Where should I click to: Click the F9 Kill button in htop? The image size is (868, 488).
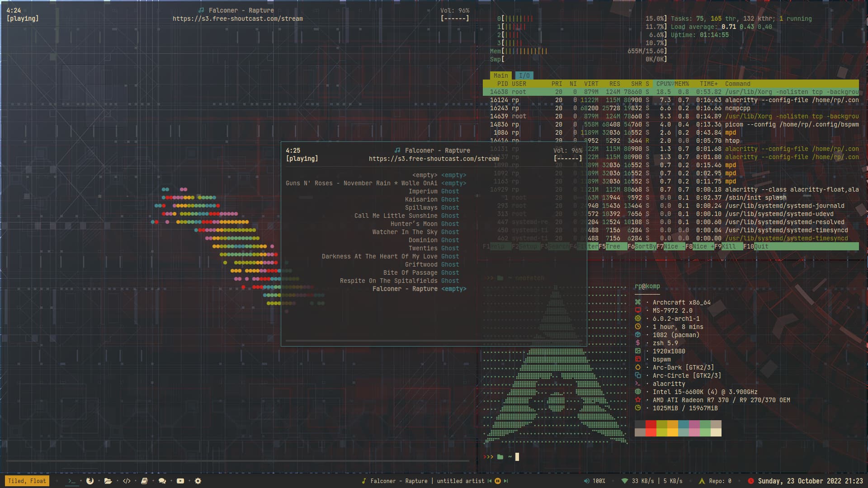click(728, 246)
